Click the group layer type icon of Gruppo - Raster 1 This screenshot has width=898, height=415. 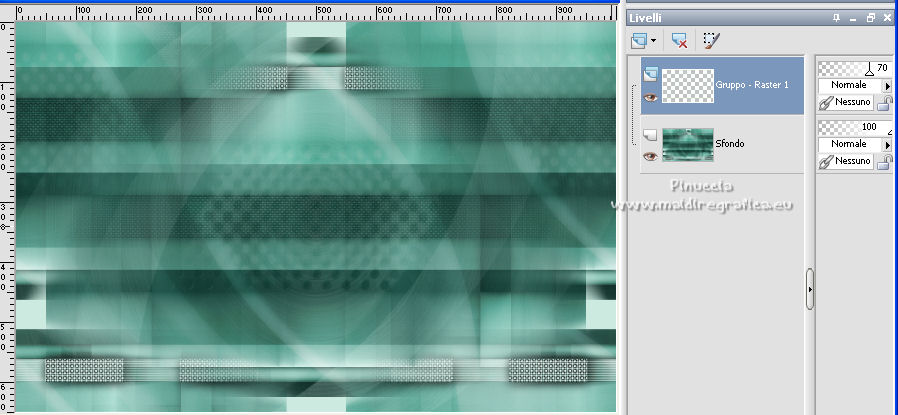click(x=650, y=74)
